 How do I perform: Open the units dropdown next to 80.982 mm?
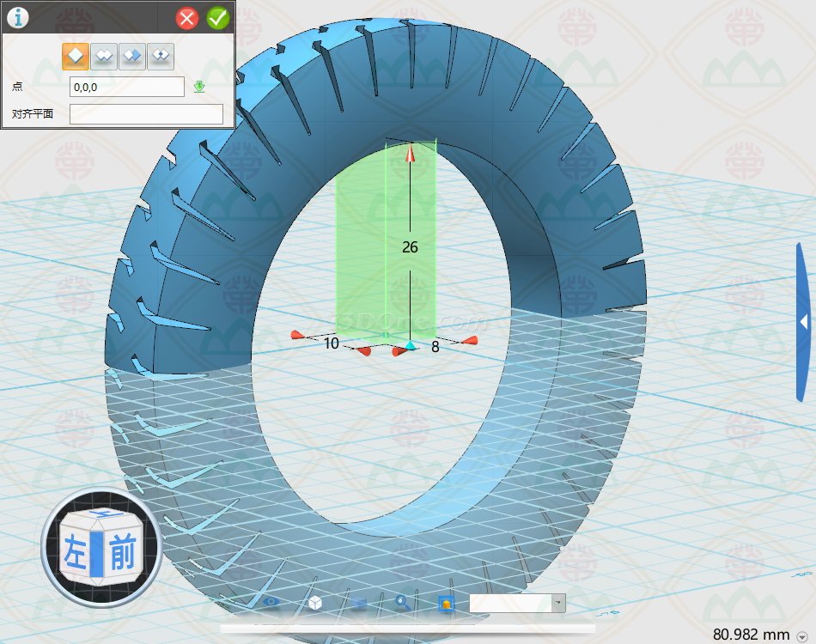tap(802, 636)
